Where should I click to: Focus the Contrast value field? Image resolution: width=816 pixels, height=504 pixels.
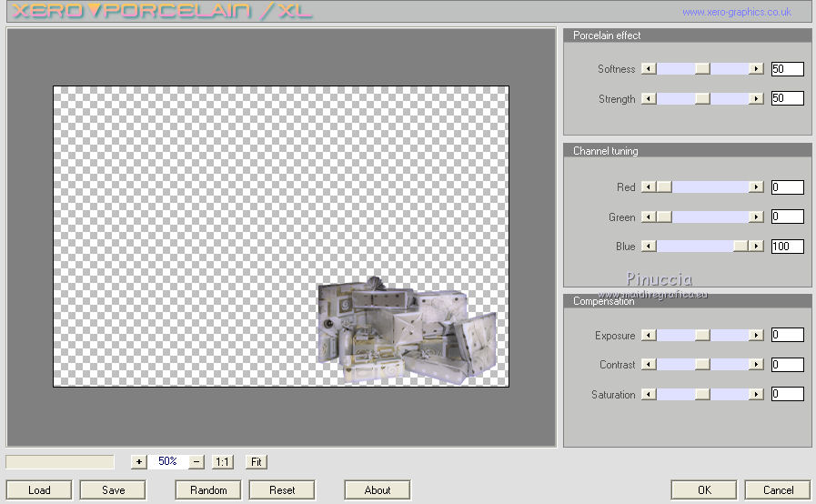pyautogui.click(x=788, y=365)
